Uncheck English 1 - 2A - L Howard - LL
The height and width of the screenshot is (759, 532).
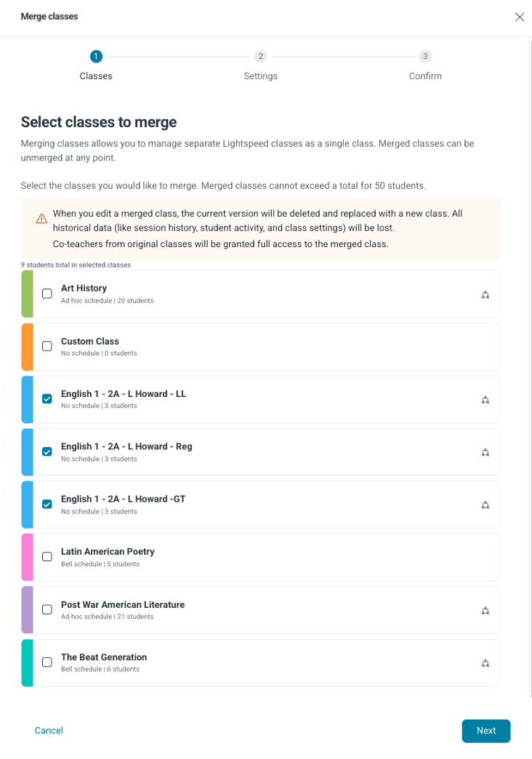tap(47, 399)
